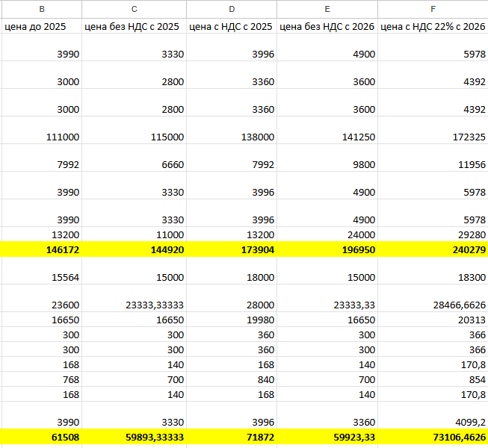Viewport: 488px width, 448px height.
Task: Select column B header
Action: point(41,9)
